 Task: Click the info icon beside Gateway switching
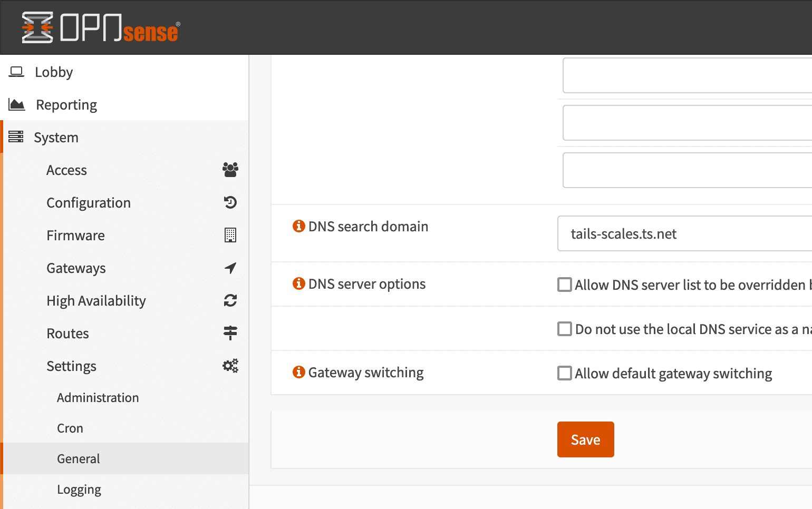click(299, 372)
